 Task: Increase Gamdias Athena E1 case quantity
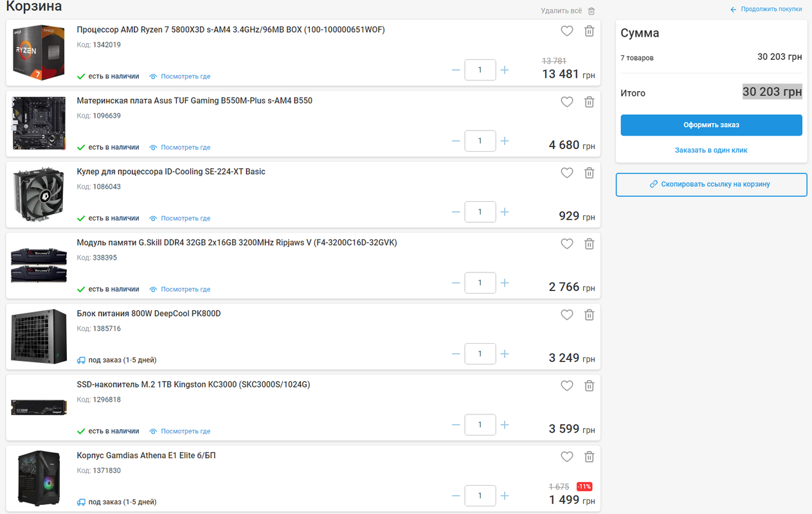(505, 496)
